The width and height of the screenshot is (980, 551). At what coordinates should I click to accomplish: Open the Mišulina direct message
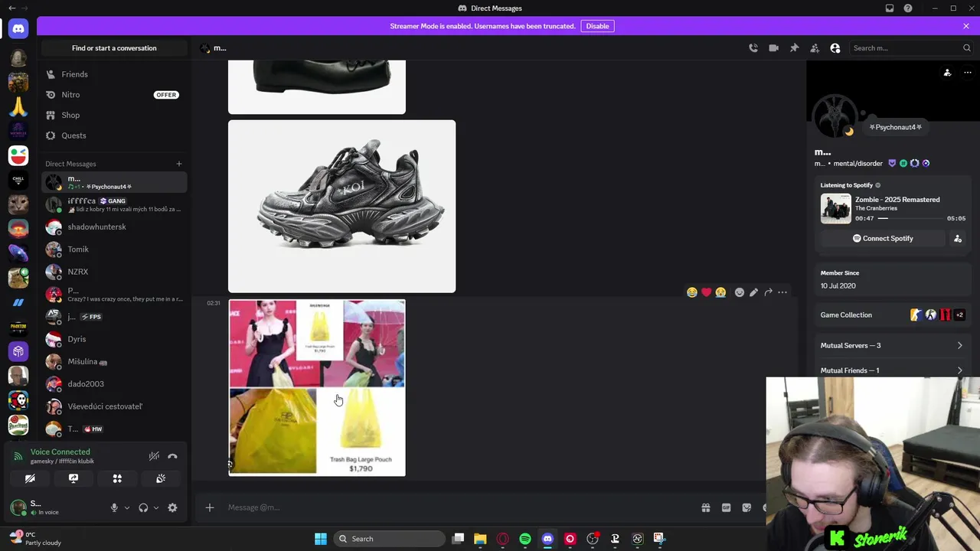tap(114, 361)
